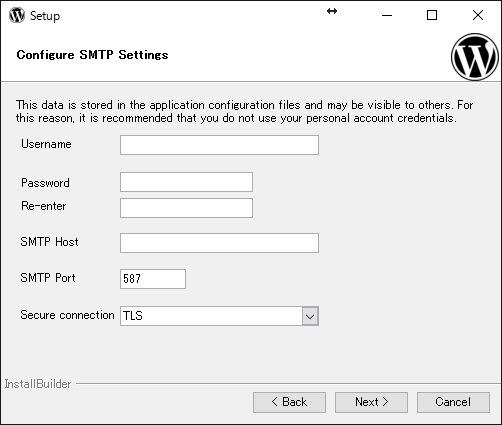Click the Configure SMTP Settings heading
The image size is (502, 425).
(x=92, y=55)
